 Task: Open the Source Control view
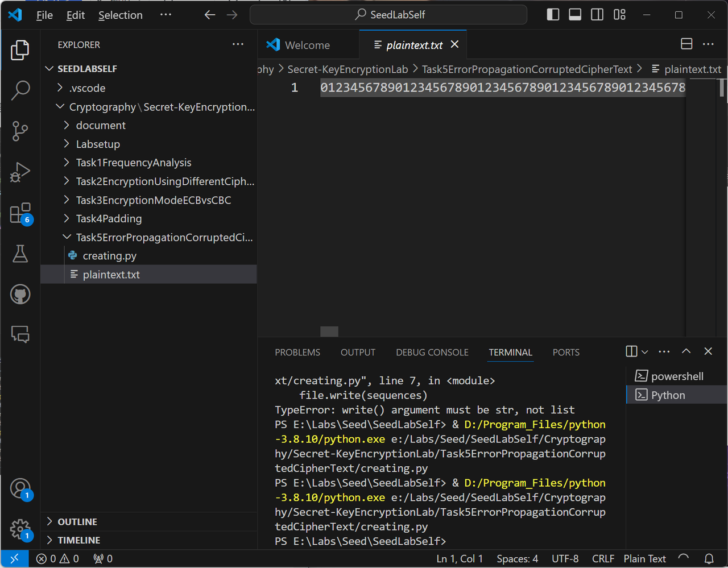click(20, 131)
